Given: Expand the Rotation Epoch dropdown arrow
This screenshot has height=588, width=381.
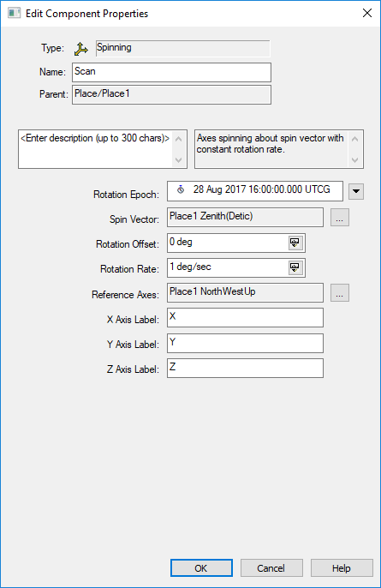Looking at the screenshot, I should (356, 191).
